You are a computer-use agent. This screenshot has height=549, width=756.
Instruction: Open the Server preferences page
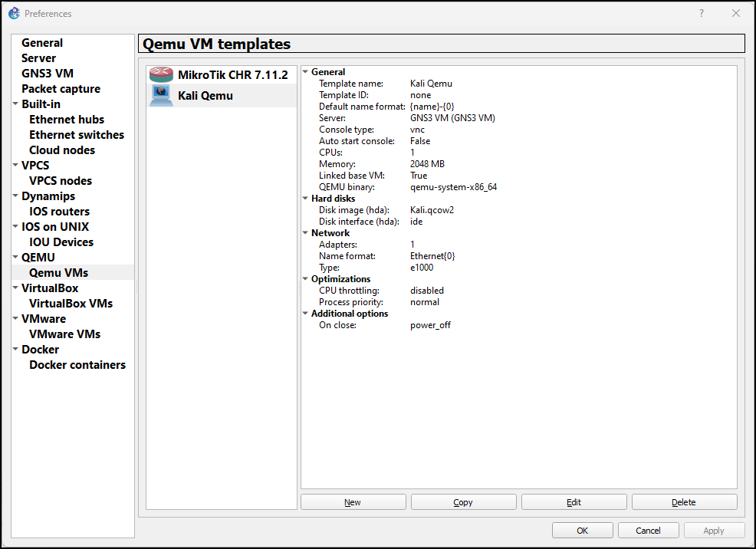coord(38,58)
